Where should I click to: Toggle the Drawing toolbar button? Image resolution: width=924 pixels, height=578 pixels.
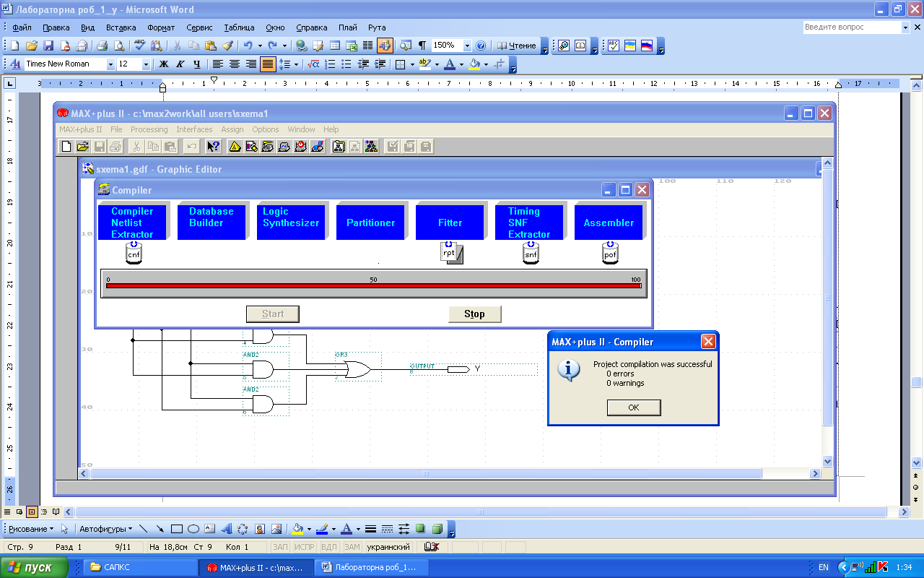[x=385, y=46]
